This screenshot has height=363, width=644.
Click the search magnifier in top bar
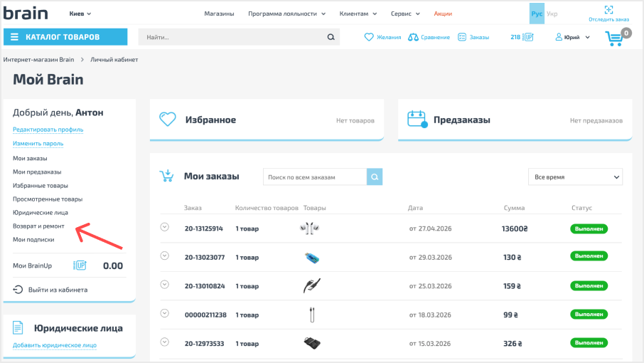[331, 37]
